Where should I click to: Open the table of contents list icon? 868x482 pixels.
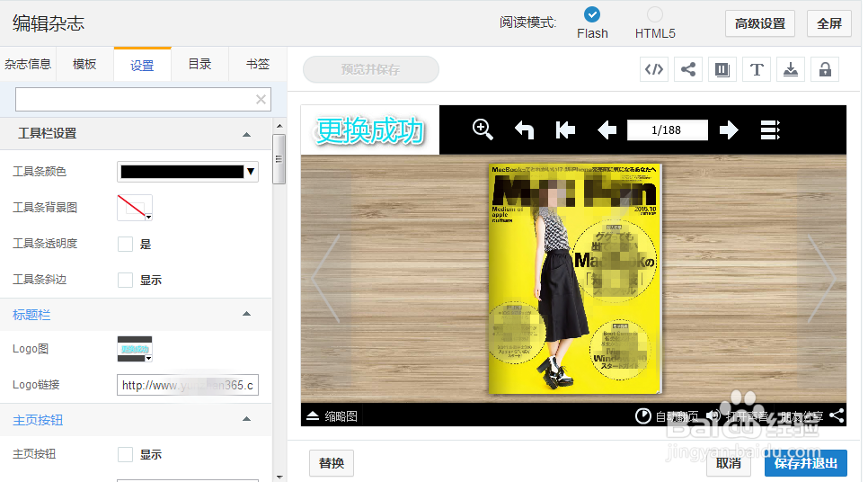(x=770, y=130)
